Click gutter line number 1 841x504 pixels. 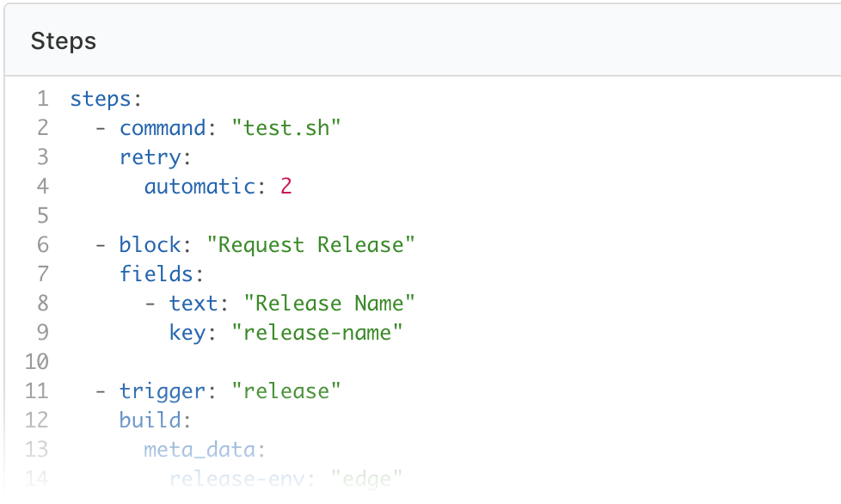42,99
